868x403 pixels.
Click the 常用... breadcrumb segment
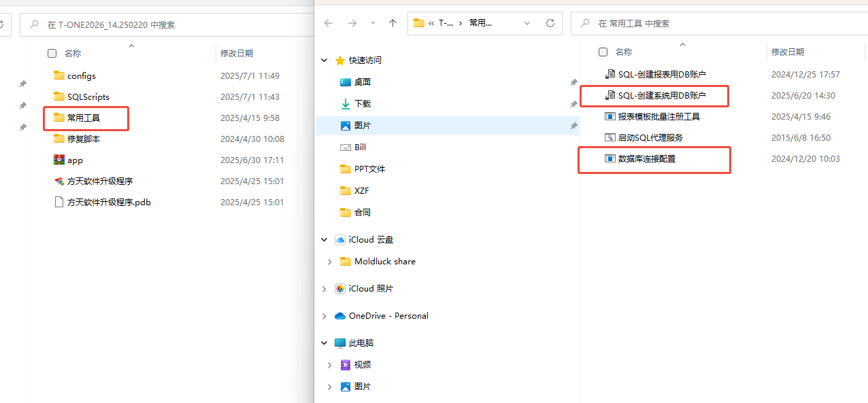point(480,23)
